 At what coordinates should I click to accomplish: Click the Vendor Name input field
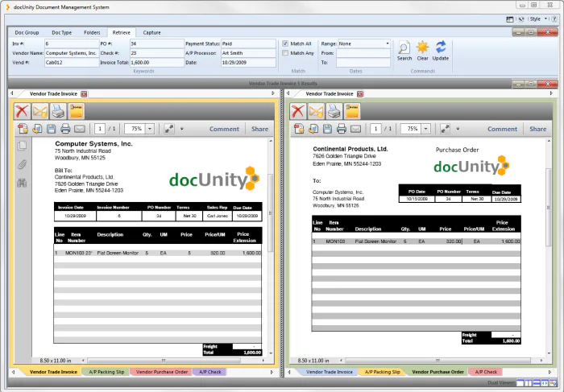click(x=72, y=53)
